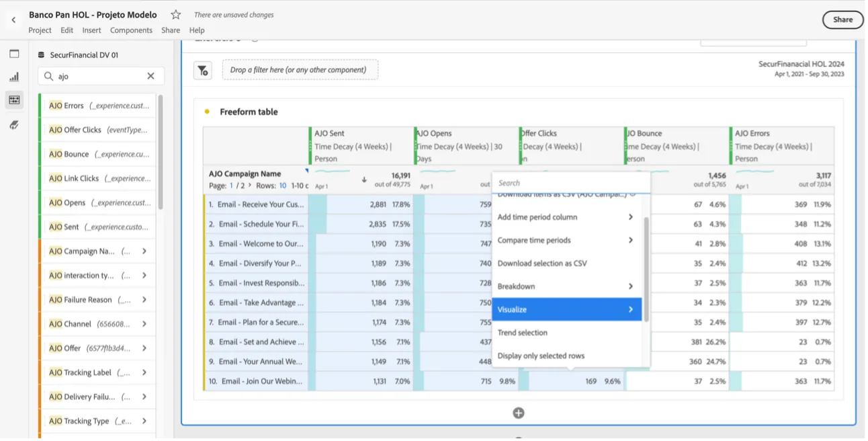Click the 'Drop a filter here' zone
This screenshot has width=868, height=441.
coord(300,70)
